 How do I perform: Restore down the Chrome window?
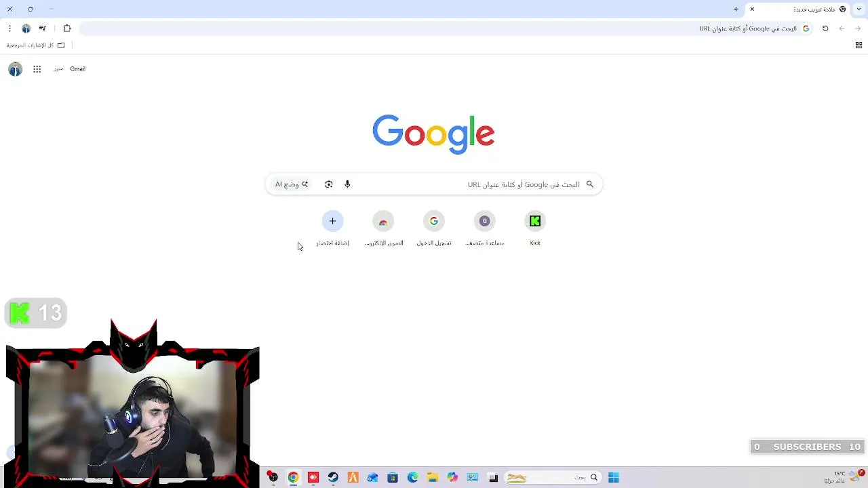(x=31, y=9)
